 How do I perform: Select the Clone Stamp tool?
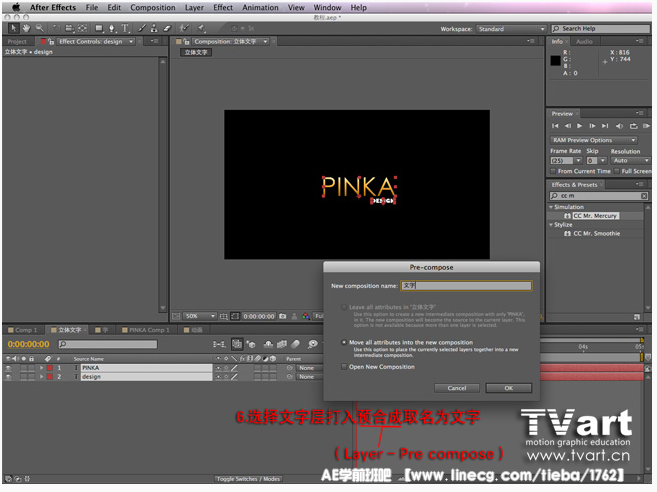point(154,28)
